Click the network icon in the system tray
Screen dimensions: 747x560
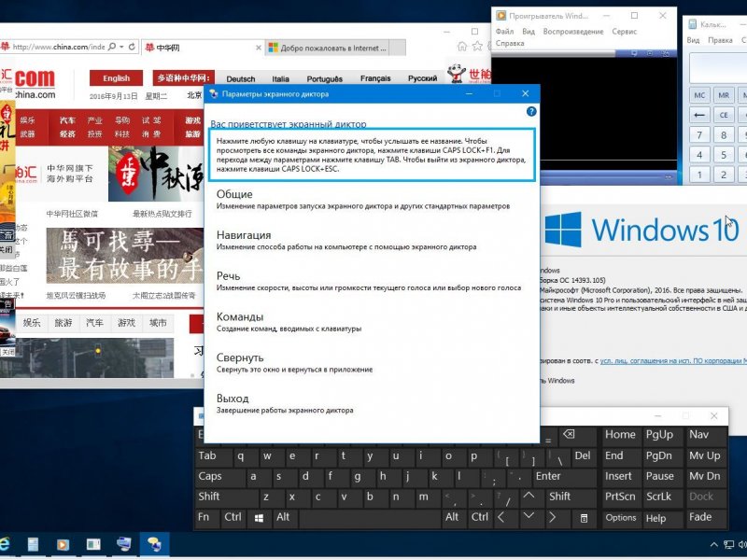pos(728,544)
